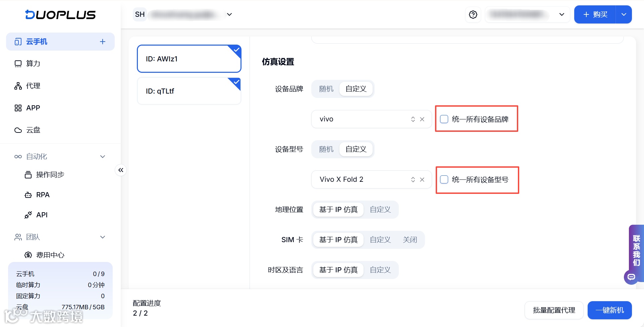
Task: Set 设备型号 to 随机
Action: point(326,149)
